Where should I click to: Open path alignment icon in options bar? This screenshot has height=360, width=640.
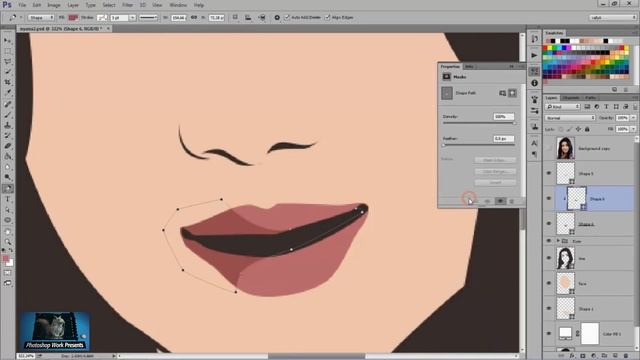click(248, 18)
